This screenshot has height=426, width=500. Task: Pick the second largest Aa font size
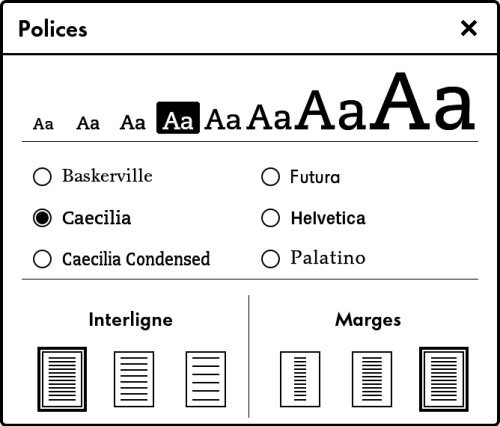[x=332, y=110]
